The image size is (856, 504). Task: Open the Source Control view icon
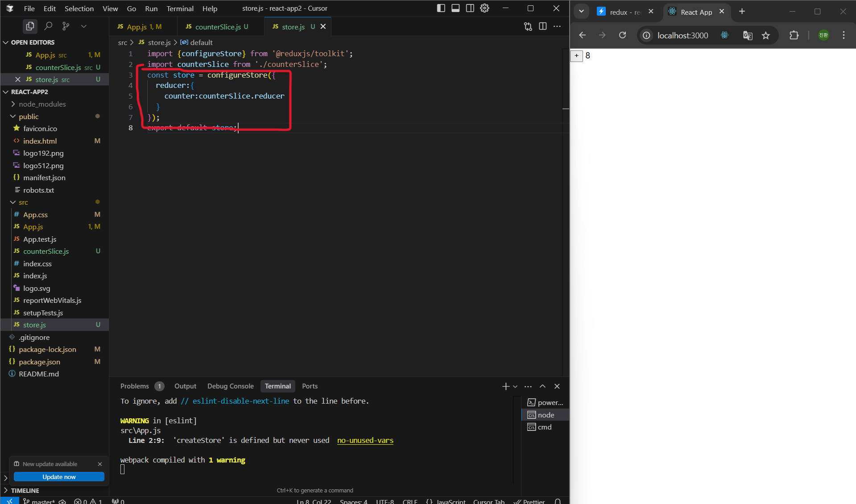66,26
